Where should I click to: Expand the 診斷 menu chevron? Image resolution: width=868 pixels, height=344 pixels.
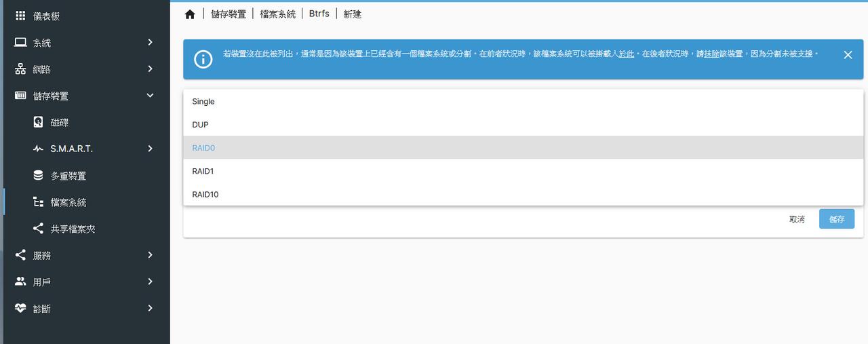pos(150,308)
